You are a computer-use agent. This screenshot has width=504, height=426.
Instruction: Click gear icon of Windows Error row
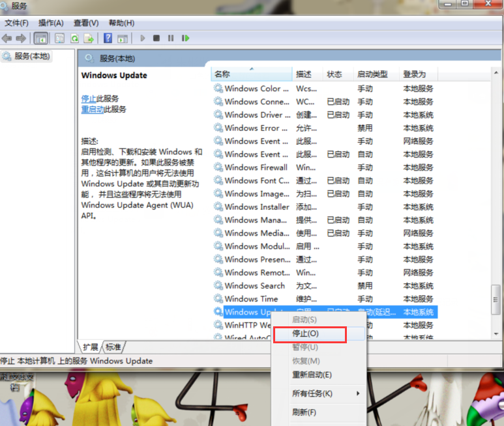point(218,128)
